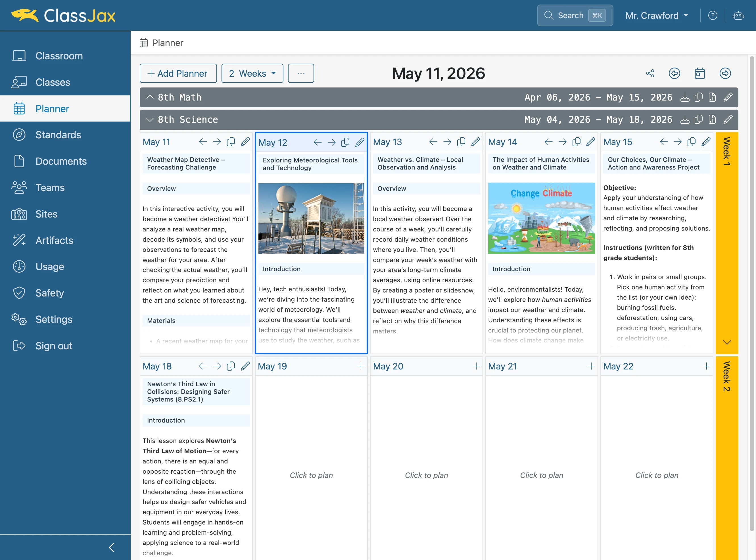Viewport: 756px width, 560px height.
Task: Open the 2 Weeks view dropdown
Action: pyautogui.click(x=252, y=73)
